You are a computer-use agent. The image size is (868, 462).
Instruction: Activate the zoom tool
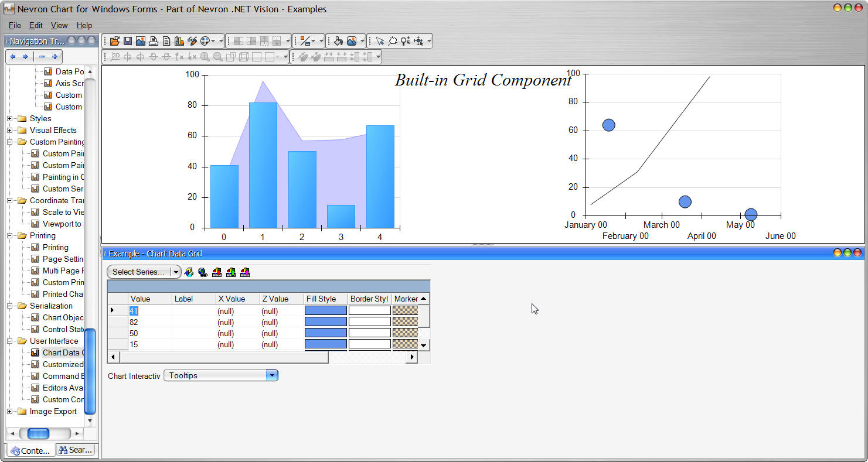click(x=405, y=41)
